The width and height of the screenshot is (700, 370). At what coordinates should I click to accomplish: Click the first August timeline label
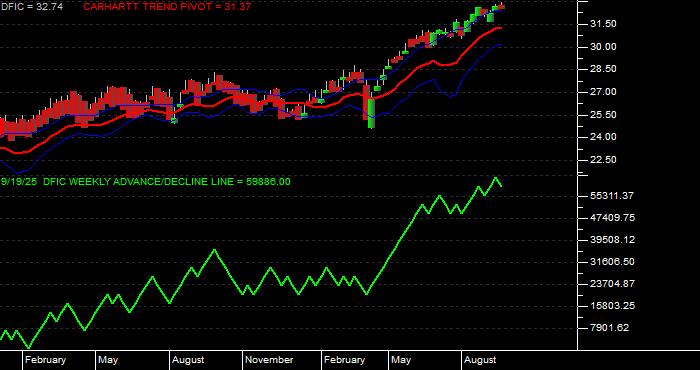(188, 360)
